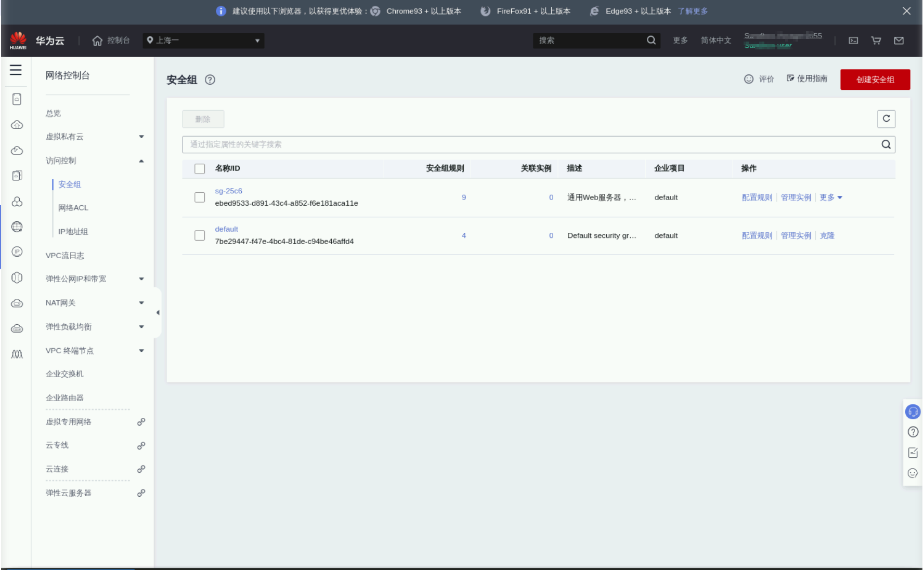The image size is (924, 570).
Task: Refresh the security group list
Action: pyautogui.click(x=887, y=119)
